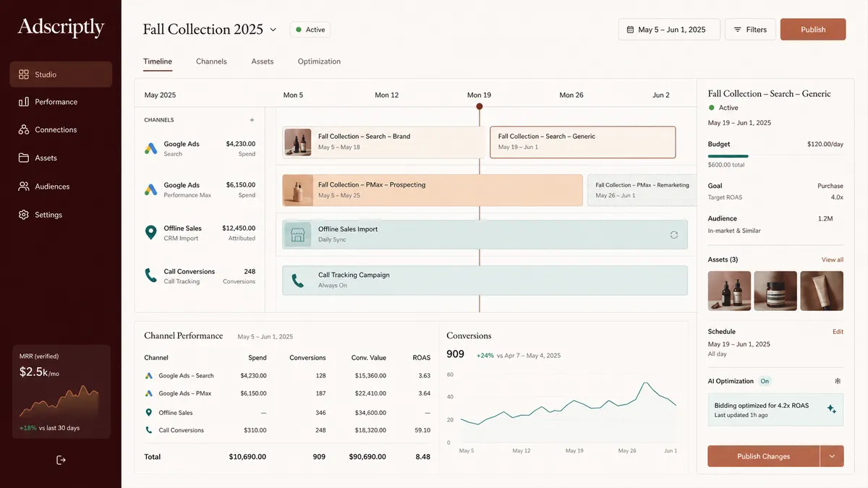Open the third asset thumbnail with tube
The height and width of the screenshot is (488, 868).
pos(822,291)
